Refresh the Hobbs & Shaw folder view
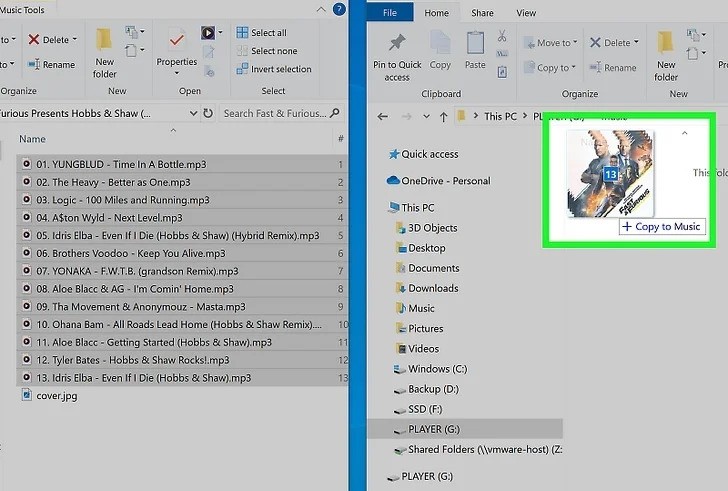Image resolution: width=728 pixels, height=491 pixels. click(x=208, y=113)
